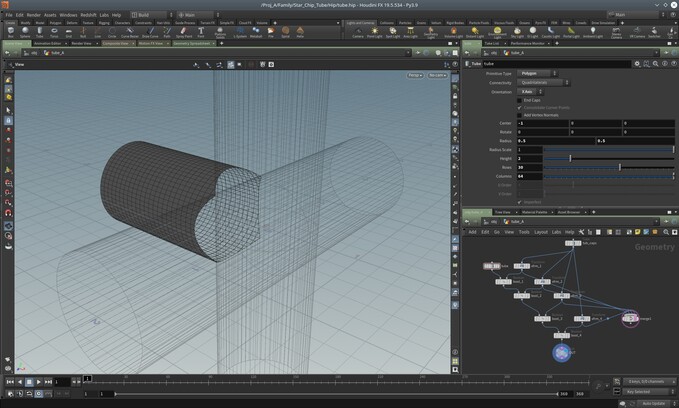The width and height of the screenshot is (679, 408).
Task: Click the merge1 node in network
Action: click(x=630, y=318)
